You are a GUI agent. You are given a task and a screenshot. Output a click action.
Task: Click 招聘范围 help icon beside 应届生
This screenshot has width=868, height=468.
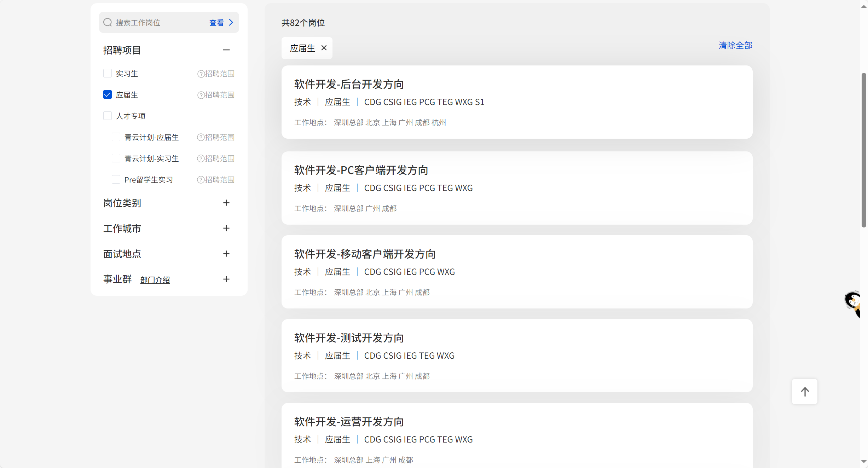click(x=201, y=95)
